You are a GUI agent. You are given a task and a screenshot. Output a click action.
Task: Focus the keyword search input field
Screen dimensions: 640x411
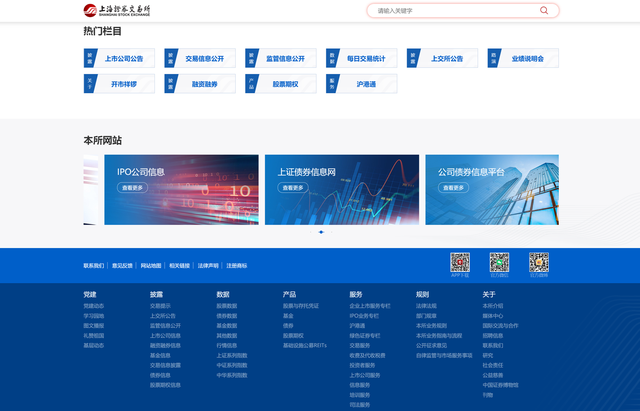[x=463, y=11]
